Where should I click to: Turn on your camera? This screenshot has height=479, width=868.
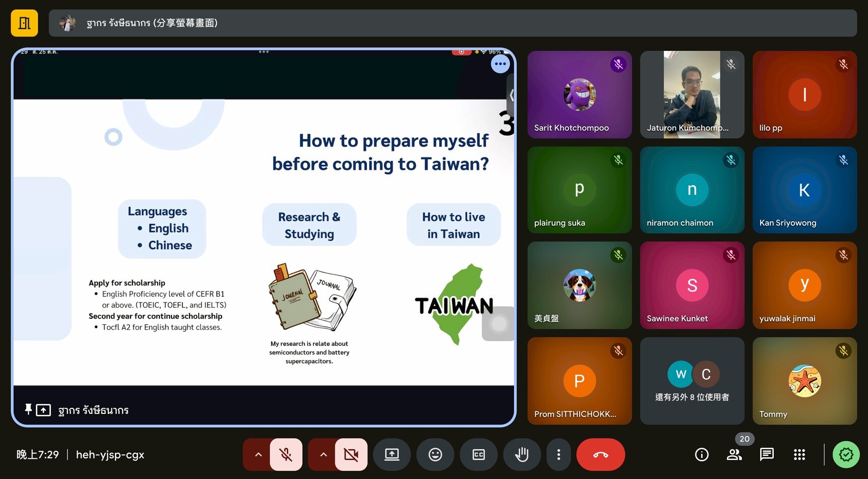coord(351,455)
